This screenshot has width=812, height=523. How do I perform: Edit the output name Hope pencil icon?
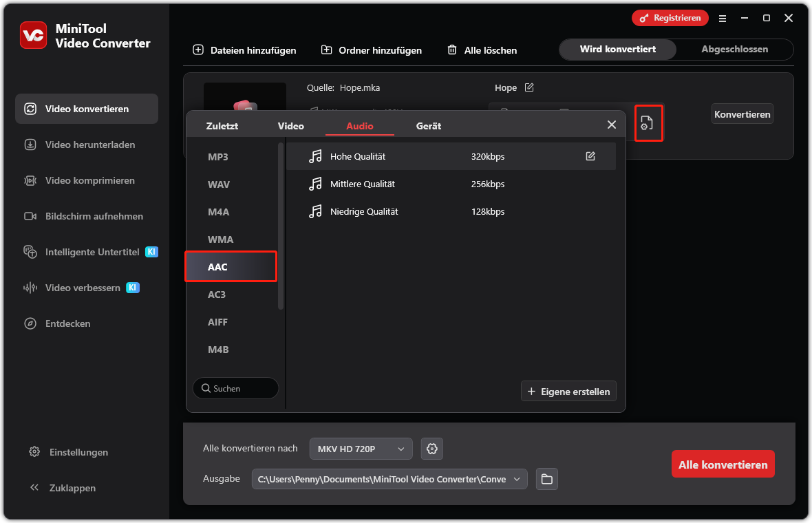529,87
